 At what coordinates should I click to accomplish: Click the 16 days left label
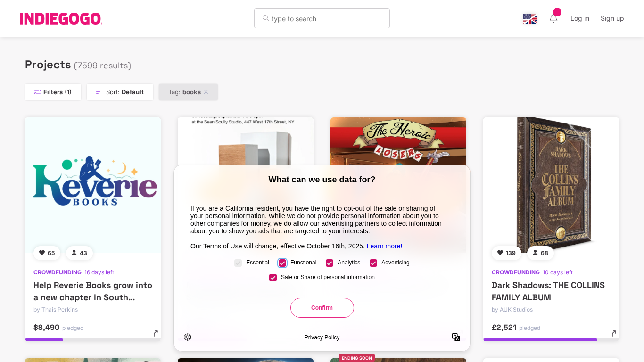coord(99,272)
